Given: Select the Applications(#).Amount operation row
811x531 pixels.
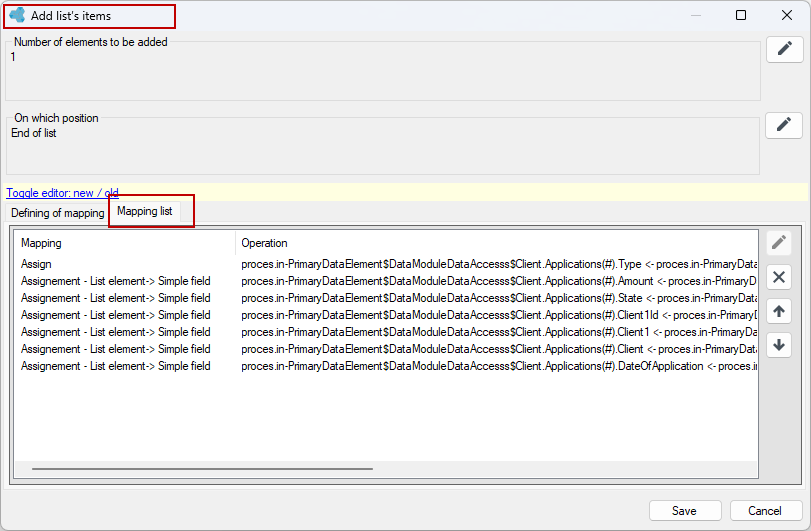Looking at the screenshot, I should coord(385,281).
